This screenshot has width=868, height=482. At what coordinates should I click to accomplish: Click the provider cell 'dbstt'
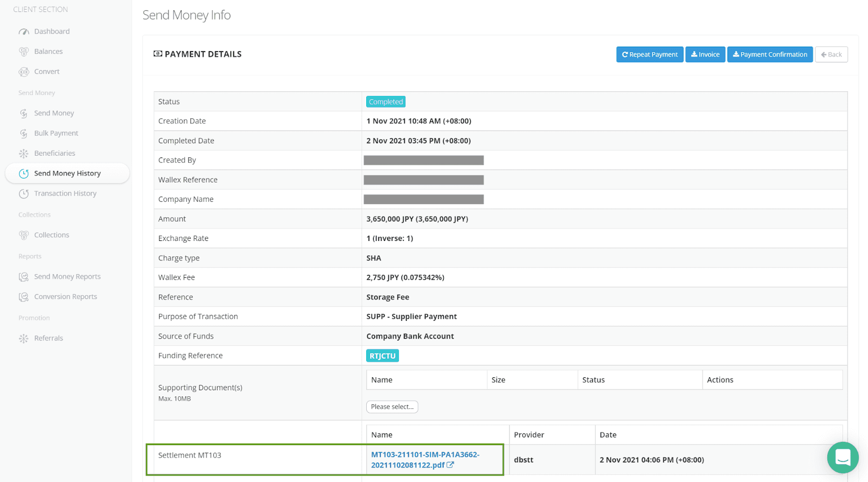pyautogui.click(x=524, y=460)
